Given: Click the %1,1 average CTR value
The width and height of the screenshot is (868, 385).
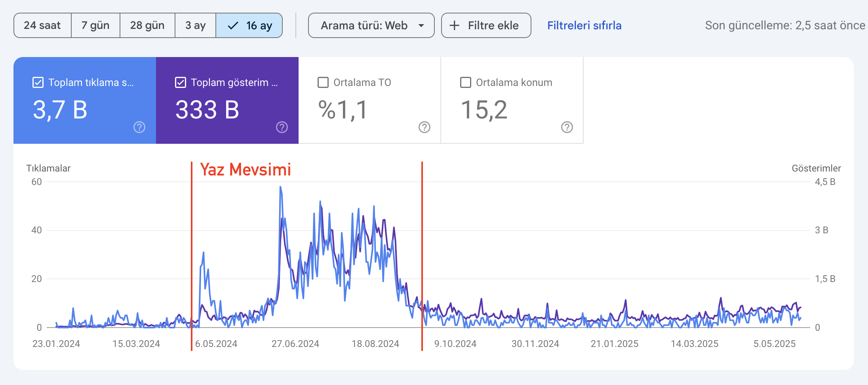Looking at the screenshot, I should coord(343,110).
